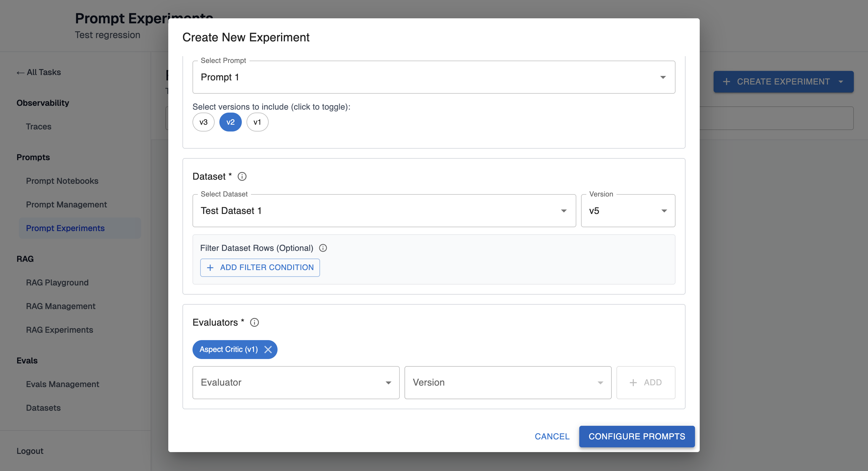868x471 pixels.
Task: Click the Dataset info icon
Action: pyautogui.click(x=242, y=176)
